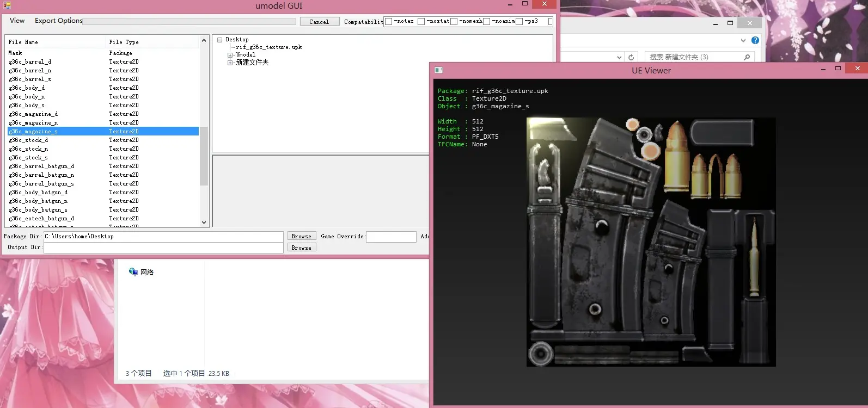Enable the -notex option

(x=388, y=22)
